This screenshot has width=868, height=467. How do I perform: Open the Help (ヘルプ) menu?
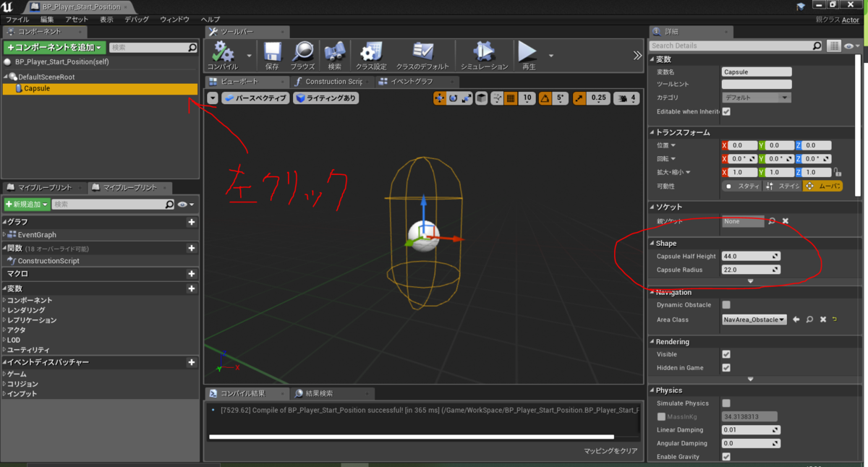[210, 20]
